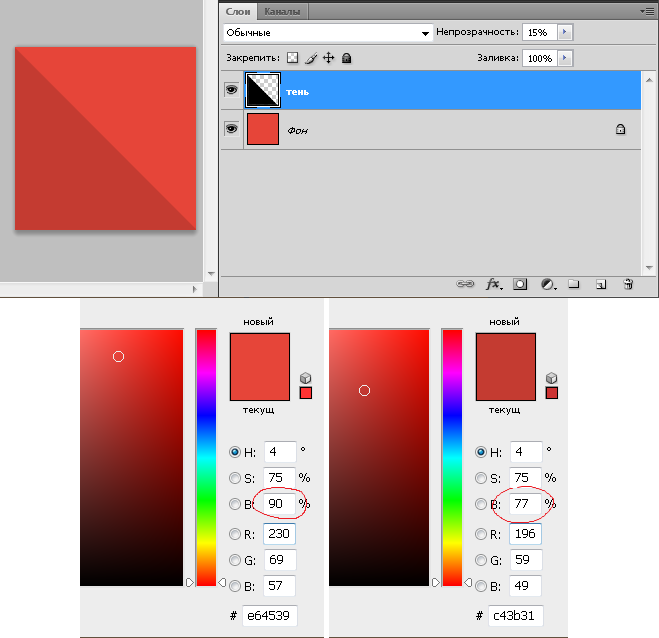The height and width of the screenshot is (638, 659).
Task: Toggle visibility of the Фон layer
Action: pos(231,129)
